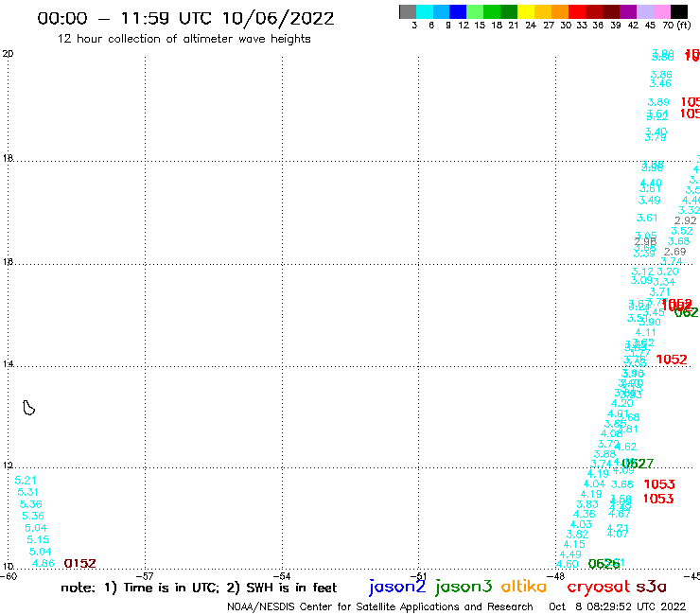The image size is (700, 615).
Task: Click the wave height value 3.83
Action: [587, 504]
